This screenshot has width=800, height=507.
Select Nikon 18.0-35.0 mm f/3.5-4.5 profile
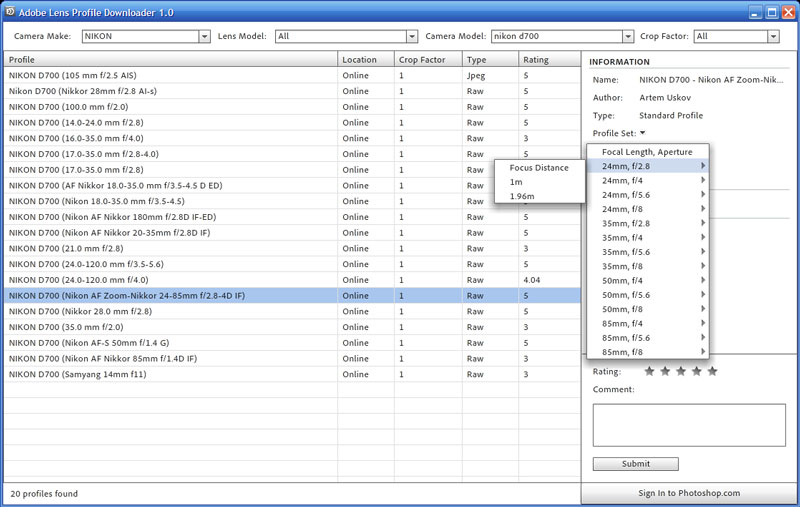point(292,201)
